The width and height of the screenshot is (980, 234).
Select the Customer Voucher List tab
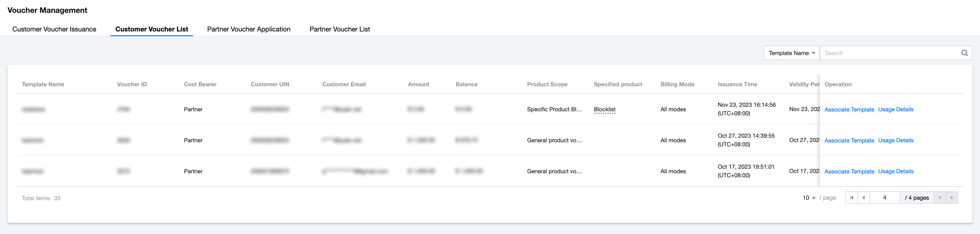tap(152, 29)
